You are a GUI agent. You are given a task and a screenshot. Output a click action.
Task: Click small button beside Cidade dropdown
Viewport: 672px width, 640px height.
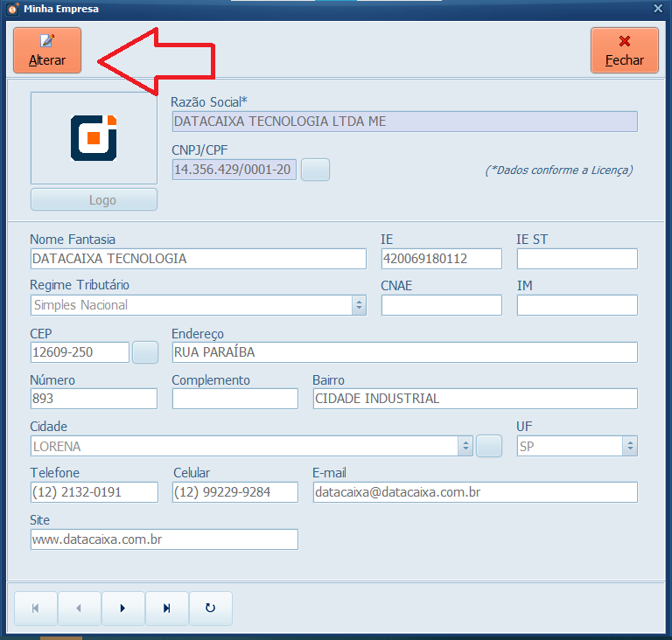(489, 446)
